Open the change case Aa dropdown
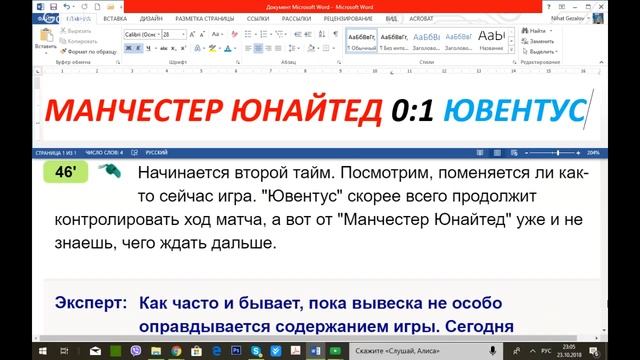The height and width of the screenshot is (360, 640). tap(217, 35)
